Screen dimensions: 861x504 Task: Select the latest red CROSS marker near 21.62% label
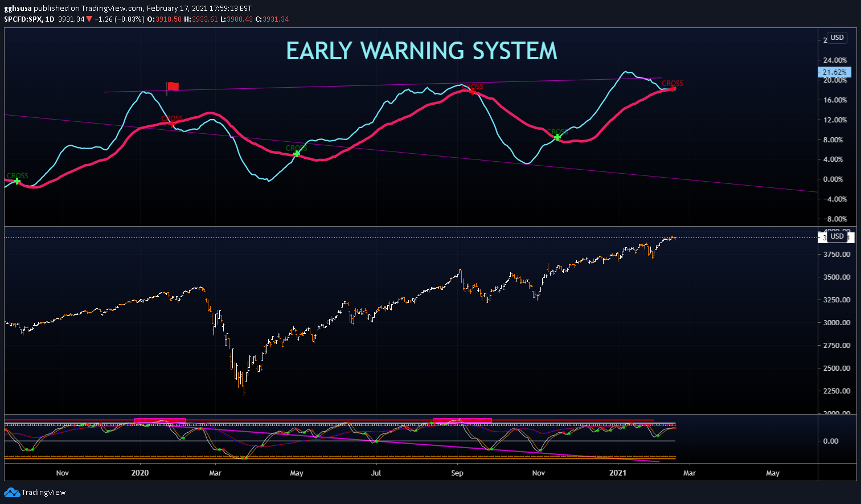pyautogui.click(x=673, y=88)
